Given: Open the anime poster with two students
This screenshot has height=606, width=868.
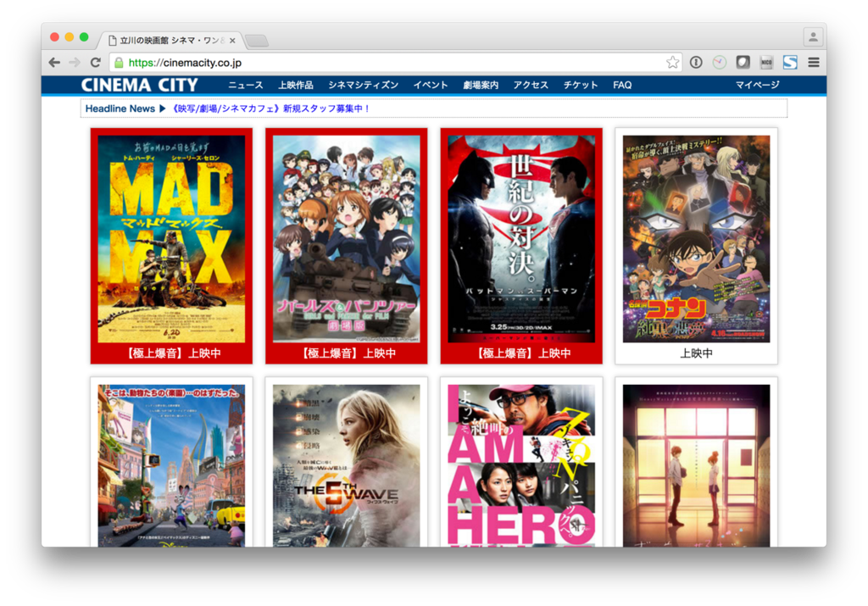Looking at the screenshot, I should pyautogui.click(x=697, y=465).
